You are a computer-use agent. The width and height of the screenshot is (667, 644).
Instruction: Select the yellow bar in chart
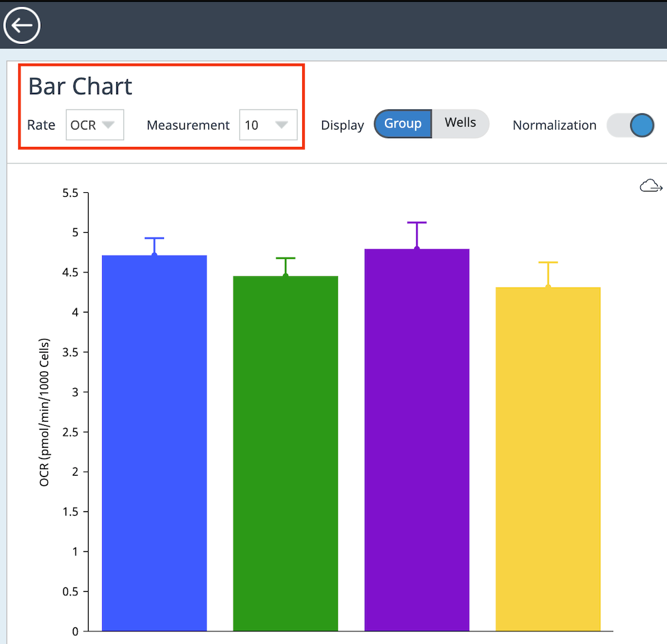coord(548,459)
